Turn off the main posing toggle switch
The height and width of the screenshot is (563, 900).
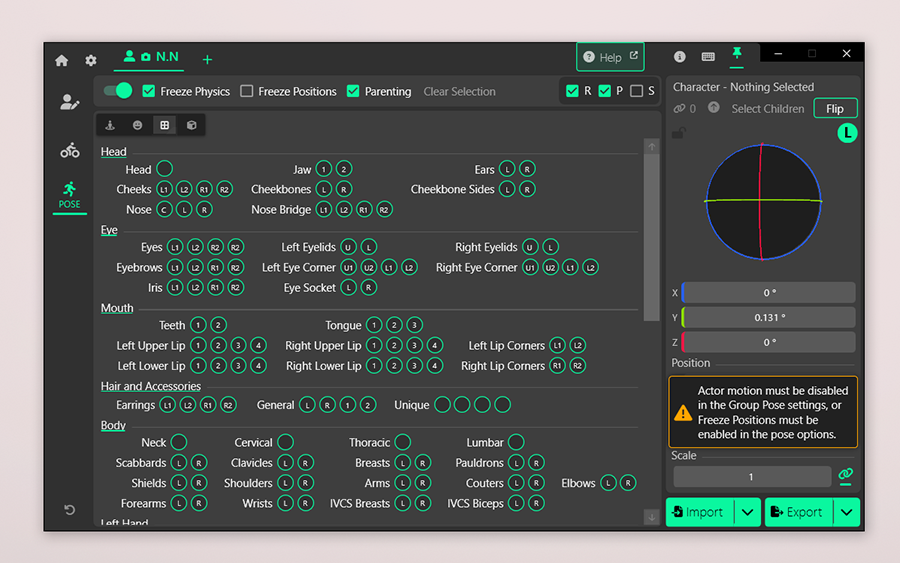point(118,91)
